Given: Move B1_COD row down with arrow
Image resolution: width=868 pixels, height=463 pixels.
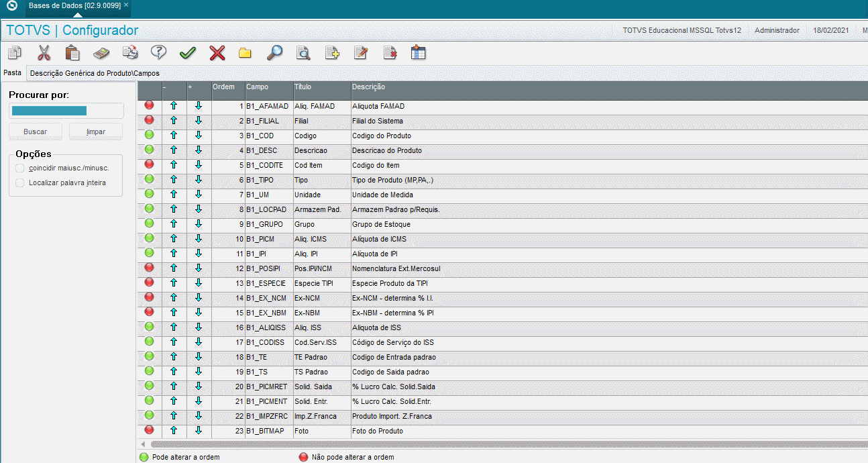Looking at the screenshot, I should (199, 136).
